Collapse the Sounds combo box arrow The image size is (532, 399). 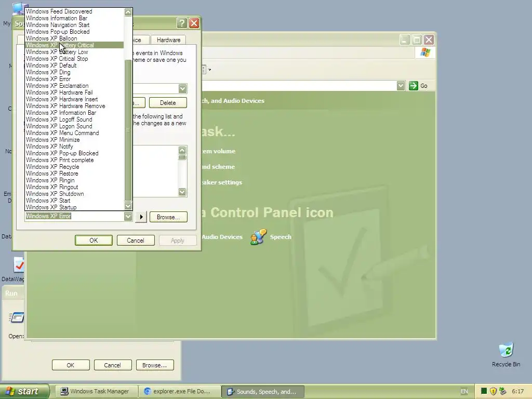pos(128,217)
